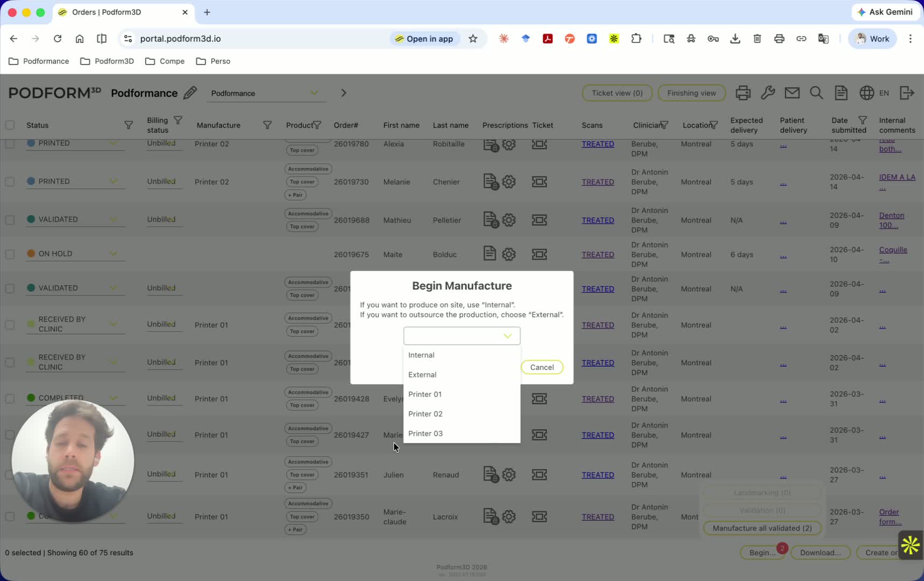The width and height of the screenshot is (924, 581).
Task: Open the prescription document for Melanie Chenier
Action: pos(490,182)
